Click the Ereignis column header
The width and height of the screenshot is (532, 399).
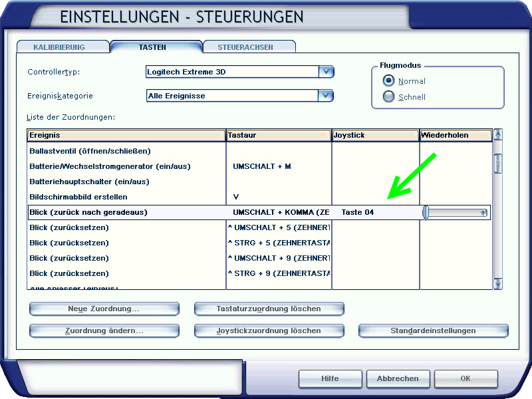pyautogui.click(x=126, y=135)
